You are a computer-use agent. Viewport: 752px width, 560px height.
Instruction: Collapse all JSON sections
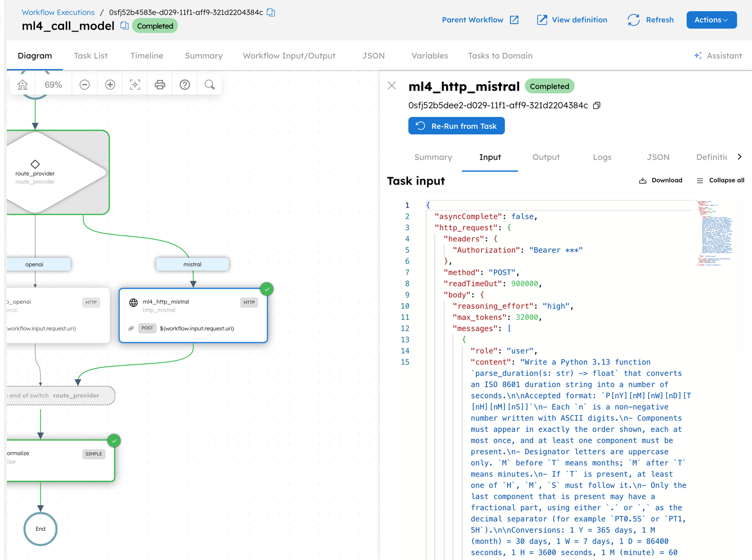click(x=721, y=180)
